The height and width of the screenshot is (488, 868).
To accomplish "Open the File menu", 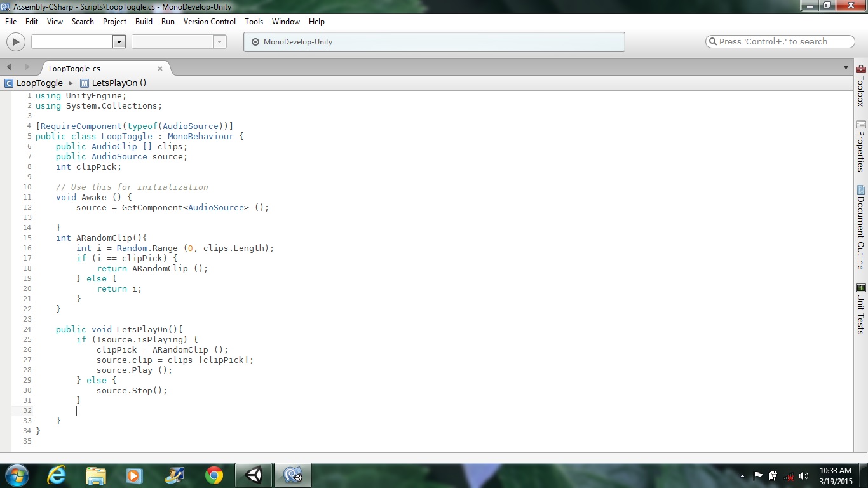I will [x=11, y=21].
